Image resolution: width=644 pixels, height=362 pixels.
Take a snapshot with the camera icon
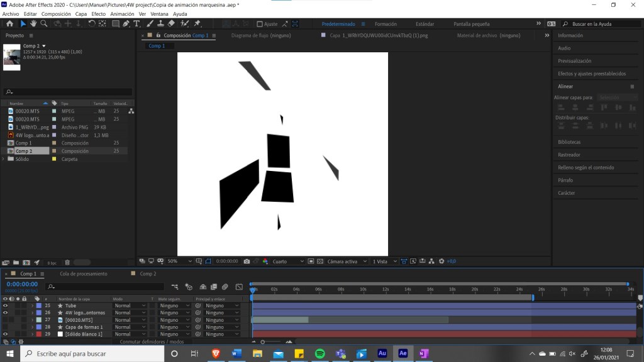pos(247,261)
